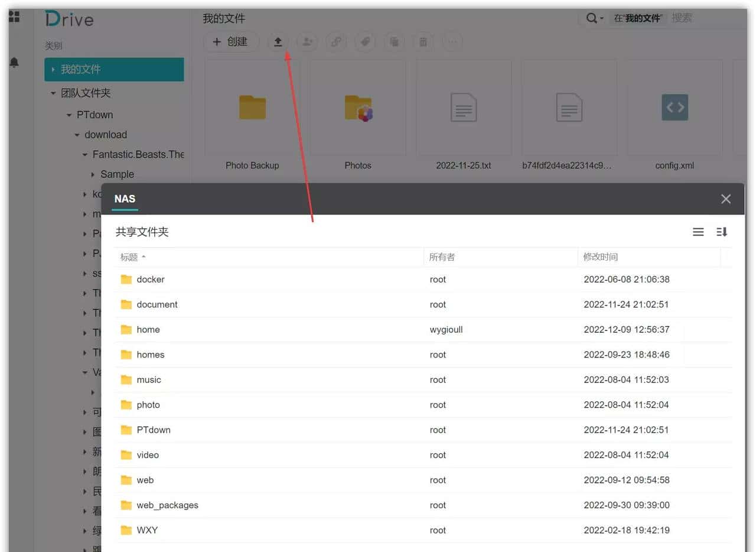The image size is (756, 552).
Task: Select the NAS tab in dialog
Action: pyautogui.click(x=125, y=199)
